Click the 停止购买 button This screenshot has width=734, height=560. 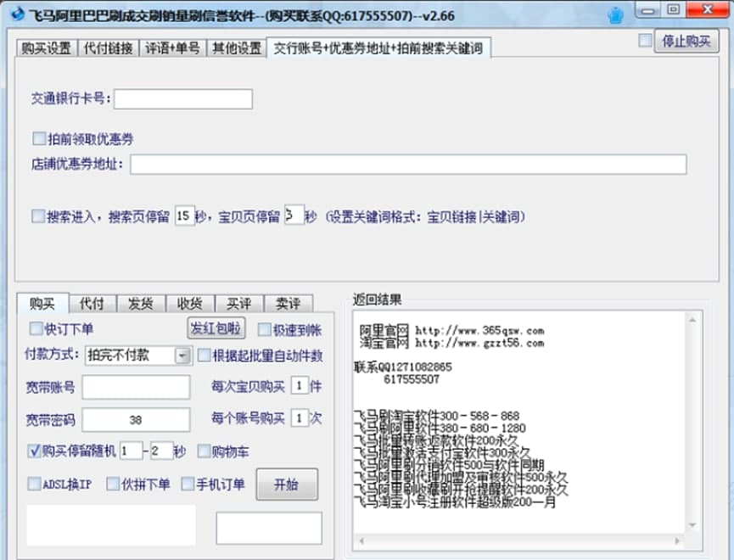[686, 41]
